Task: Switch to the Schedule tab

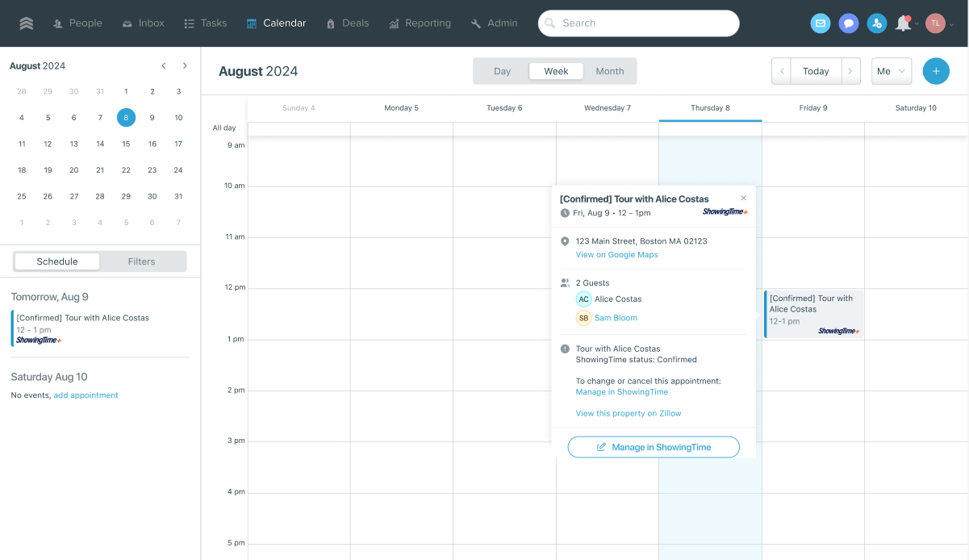Action: 57,261
